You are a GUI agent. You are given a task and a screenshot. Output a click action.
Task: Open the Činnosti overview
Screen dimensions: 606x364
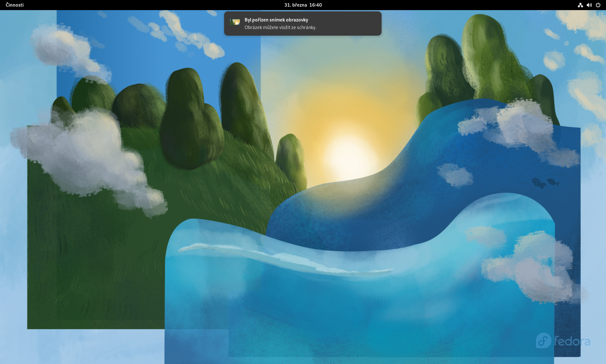15,5
